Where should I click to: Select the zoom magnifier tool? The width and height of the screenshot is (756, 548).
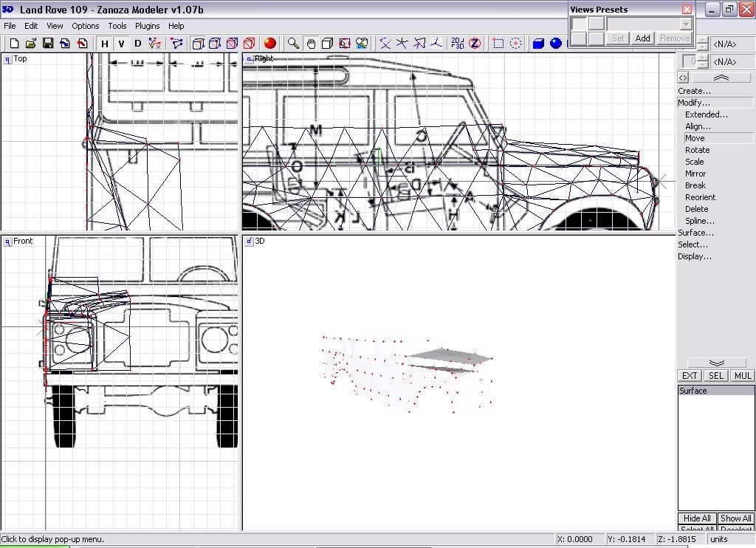pyautogui.click(x=293, y=44)
